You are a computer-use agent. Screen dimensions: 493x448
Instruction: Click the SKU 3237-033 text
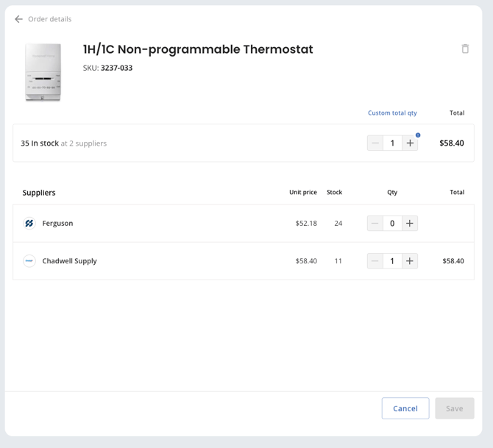click(107, 68)
